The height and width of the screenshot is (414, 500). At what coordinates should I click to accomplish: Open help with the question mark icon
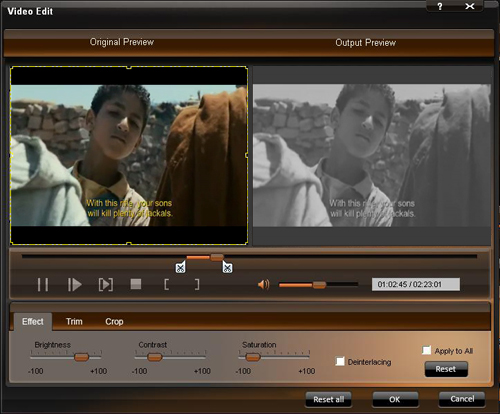[x=440, y=6]
